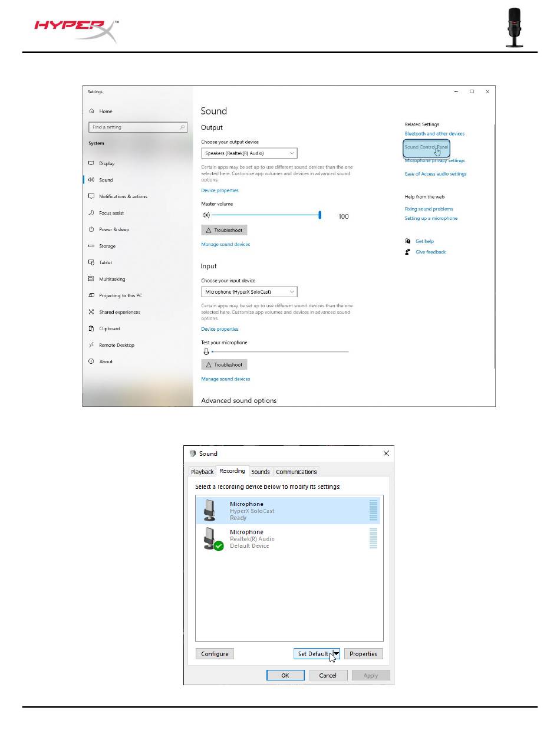Open output Device properties link
Image resolution: width=560 pixels, height=743 pixels.
(x=220, y=190)
